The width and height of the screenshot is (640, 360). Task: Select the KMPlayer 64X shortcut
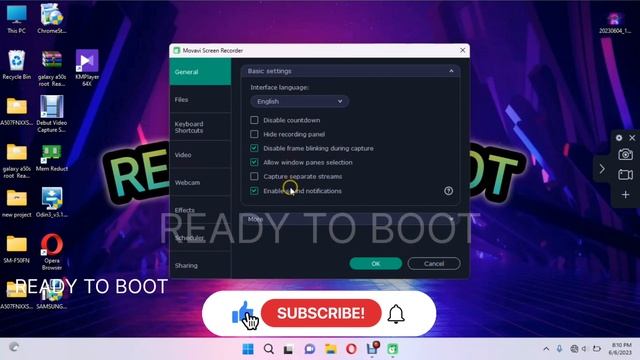(87, 68)
